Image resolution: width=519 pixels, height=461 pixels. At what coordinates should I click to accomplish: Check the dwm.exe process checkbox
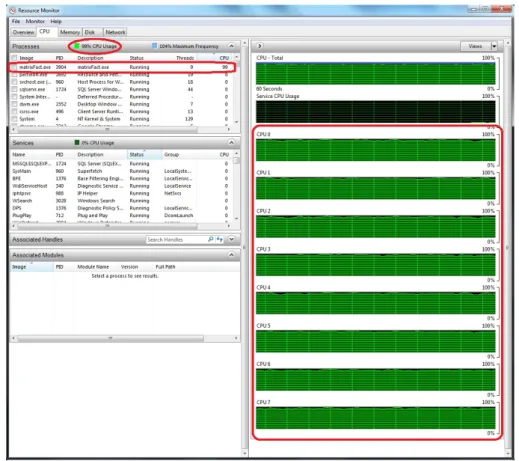point(14,104)
